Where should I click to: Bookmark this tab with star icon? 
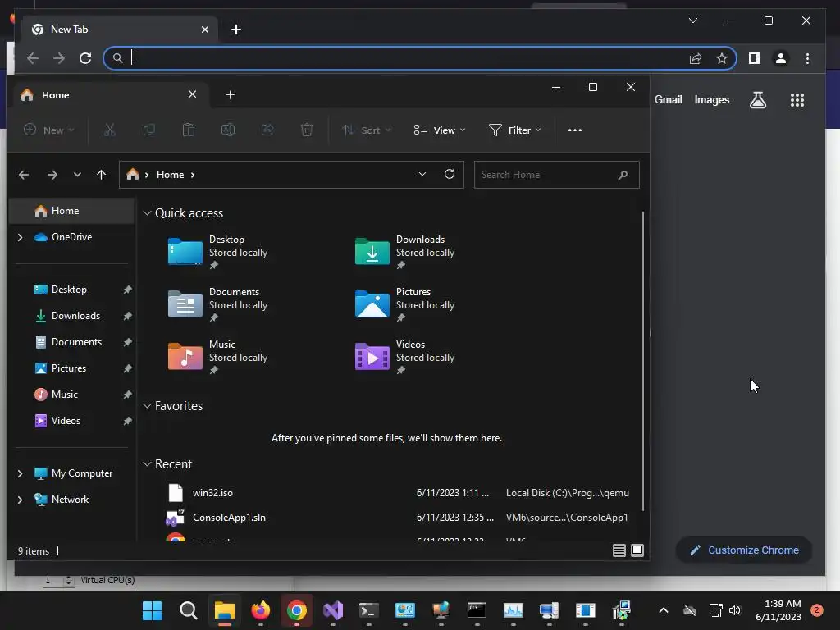point(722,58)
